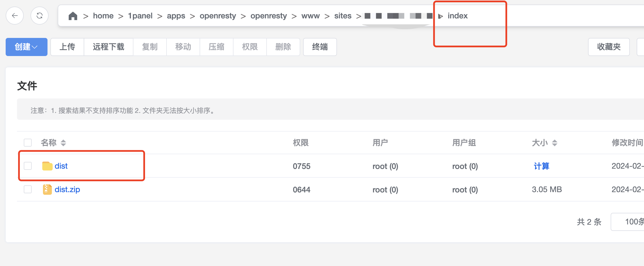
Task: Open the 终端 (terminal) panel
Action: coord(320,47)
